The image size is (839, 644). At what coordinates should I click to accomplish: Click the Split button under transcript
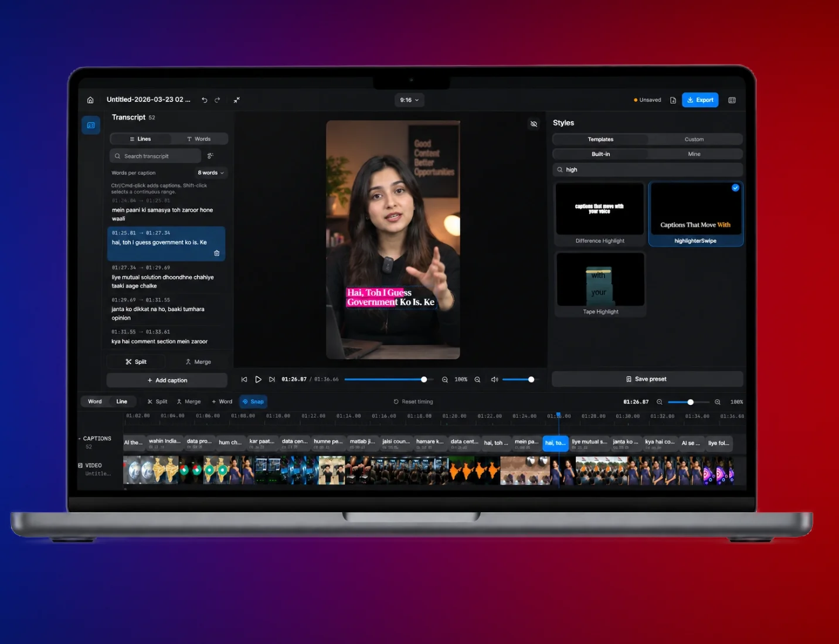[136, 362]
